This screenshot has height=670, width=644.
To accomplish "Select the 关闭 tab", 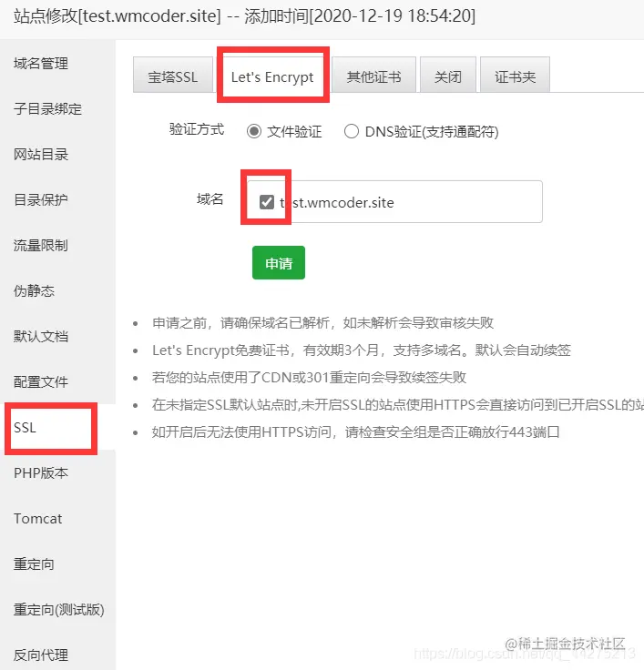I will click(x=448, y=75).
